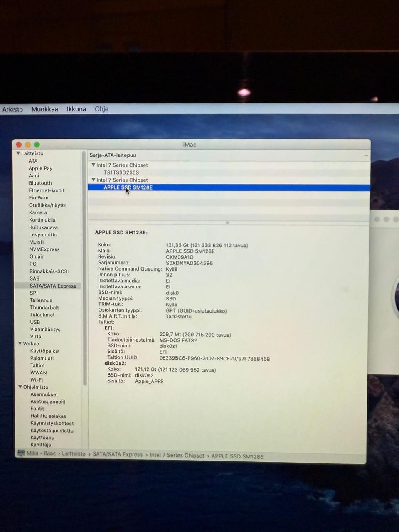Select FireWire in the sidebar
Viewport: 399px width, 532px height.
[39, 198]
